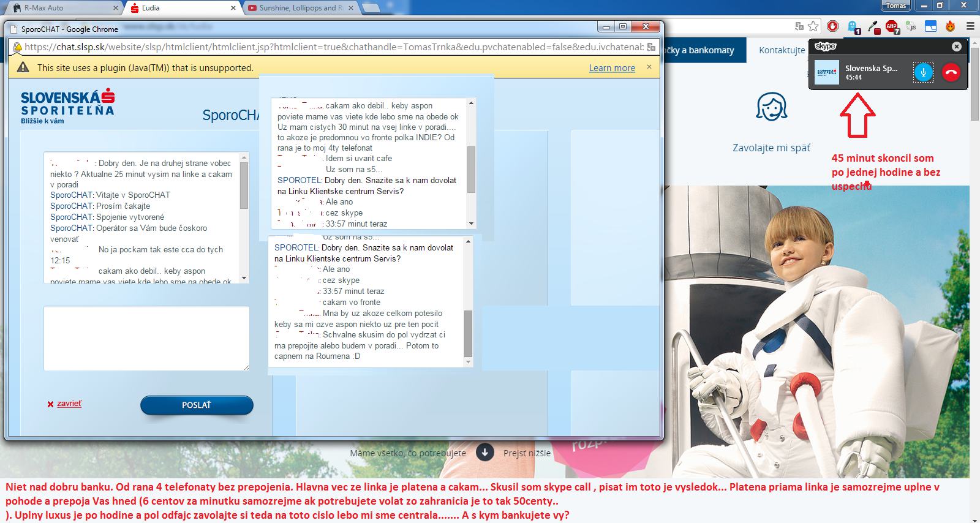Open the Chrome hamburger menu
The image size is (980, 523).
pyautogui.click(x=970, y=26)
